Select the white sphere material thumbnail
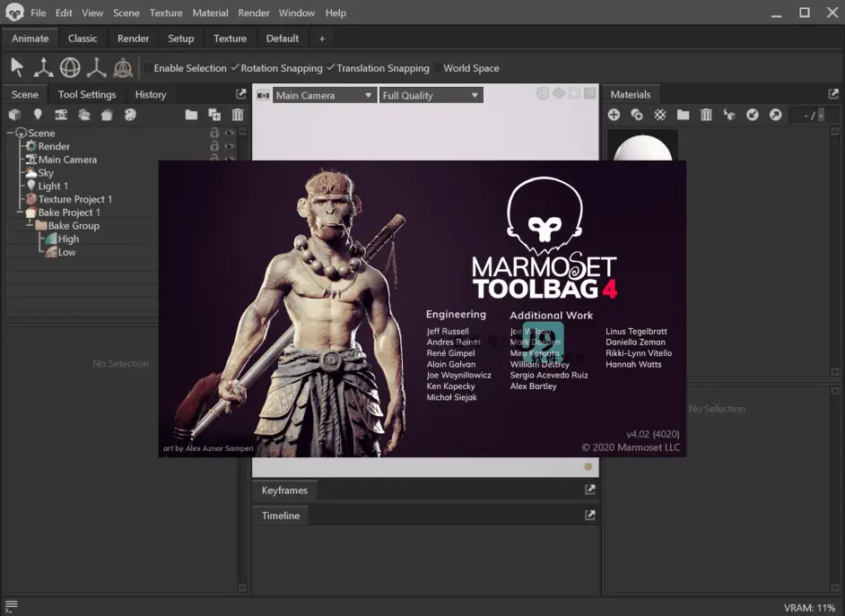This screenshot has height=616, width=845. (643, 146)
